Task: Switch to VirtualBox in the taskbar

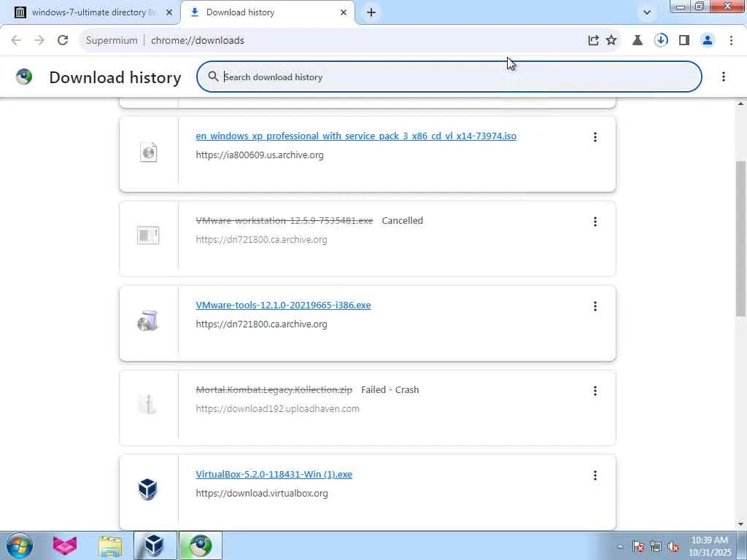Action: 155,545
